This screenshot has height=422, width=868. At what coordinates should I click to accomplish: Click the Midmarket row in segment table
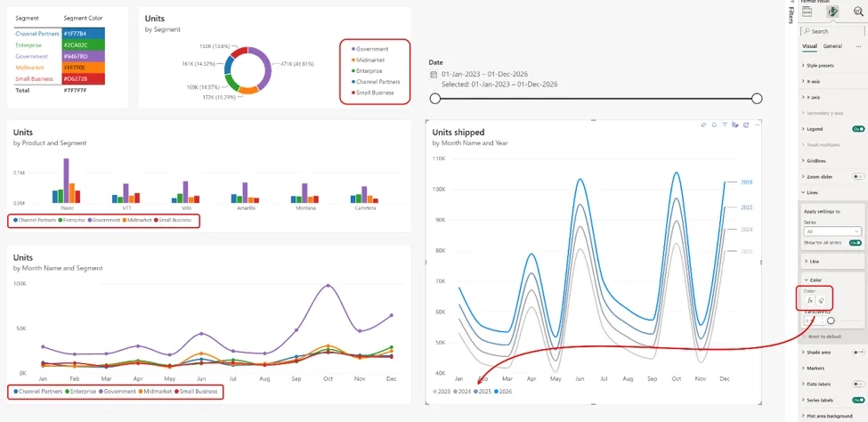(60, 68)
